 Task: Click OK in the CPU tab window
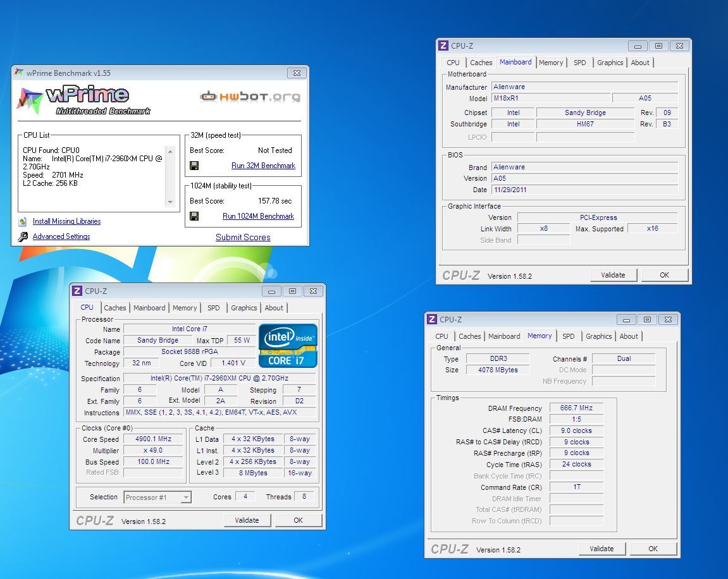tap(298, 521)
